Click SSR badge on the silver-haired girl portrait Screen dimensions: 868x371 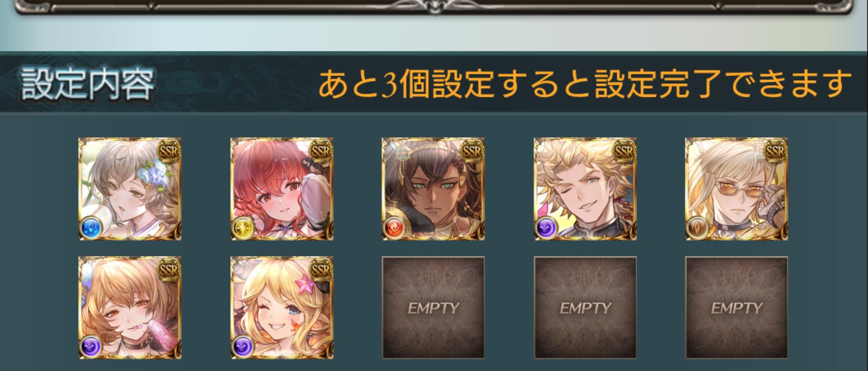[168, 151]
